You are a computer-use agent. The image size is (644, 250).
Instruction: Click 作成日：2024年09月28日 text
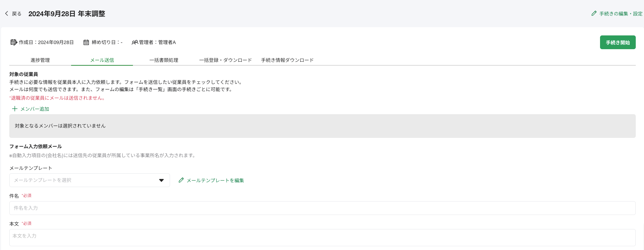[x=46, y=42]
